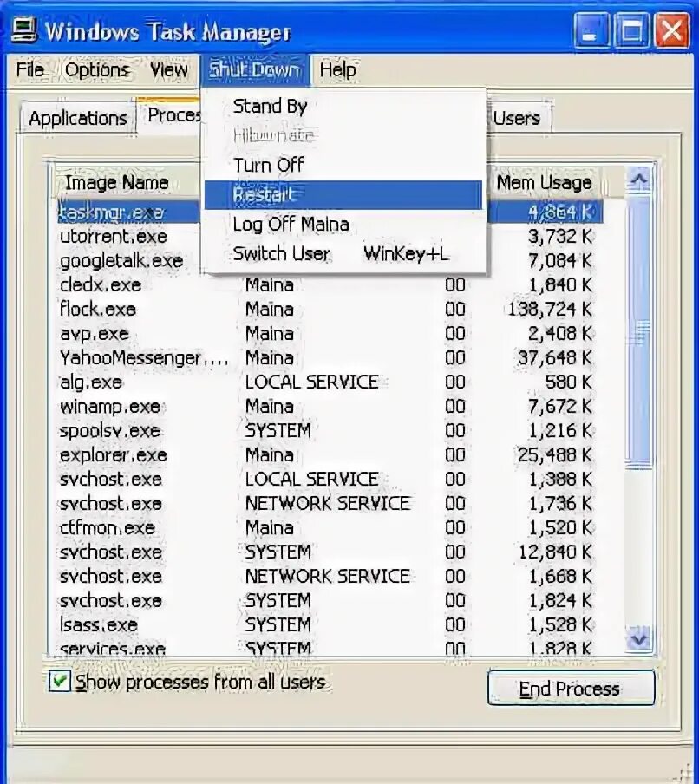
Task: Choose Stand By from Shut Down menu
Action: click(x=343, y=106)
